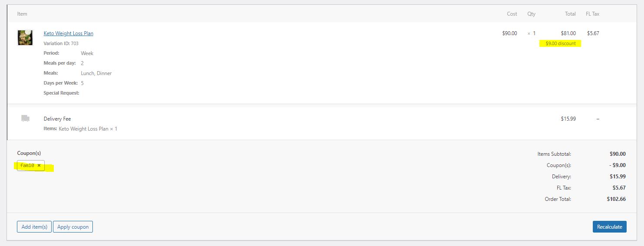Click the $5.67 item tax value
The image size is (644, 246).
(x=593, y=33)
